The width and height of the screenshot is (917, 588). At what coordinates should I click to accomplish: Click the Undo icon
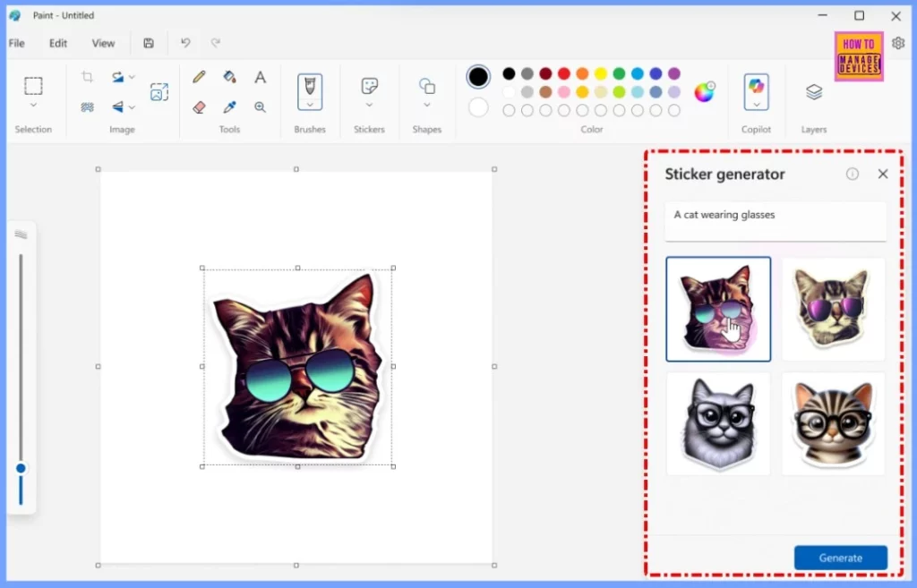click(185, 43)
